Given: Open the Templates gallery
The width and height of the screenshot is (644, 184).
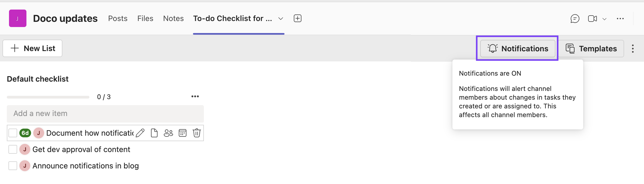Looking at the screenshot, I should coord(592,48).
